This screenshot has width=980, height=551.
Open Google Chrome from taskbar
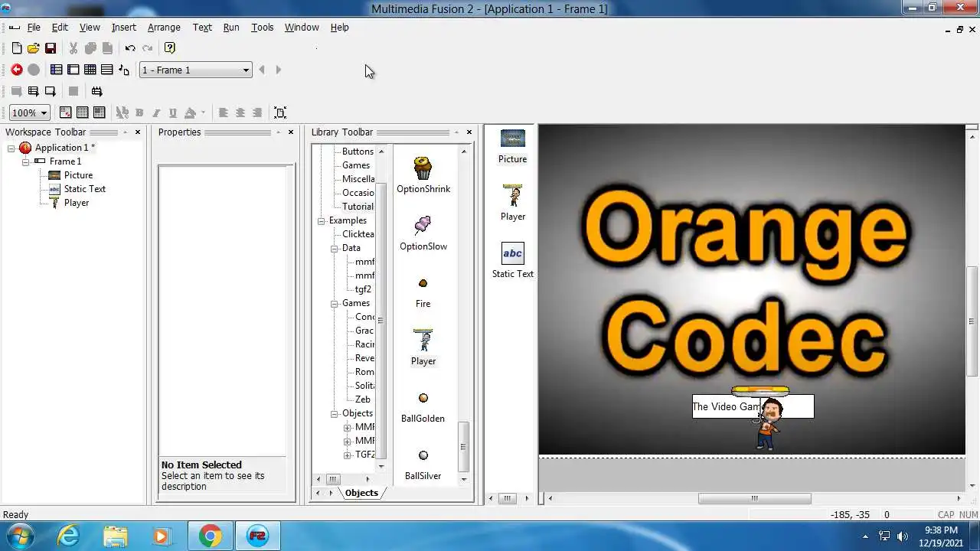[210, 536]
